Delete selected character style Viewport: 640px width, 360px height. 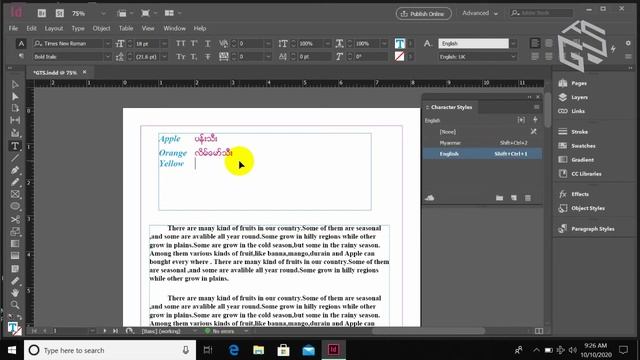tap(528, 198)
